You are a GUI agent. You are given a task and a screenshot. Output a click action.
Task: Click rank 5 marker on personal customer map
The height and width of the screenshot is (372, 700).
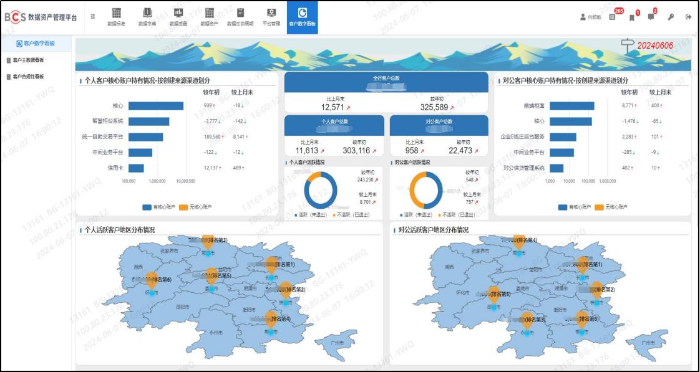point(211,276)
